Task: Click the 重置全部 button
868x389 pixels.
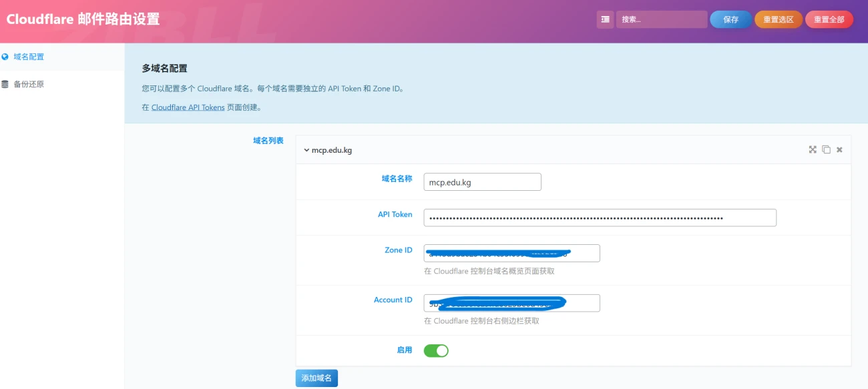Action: pos(829,19)
